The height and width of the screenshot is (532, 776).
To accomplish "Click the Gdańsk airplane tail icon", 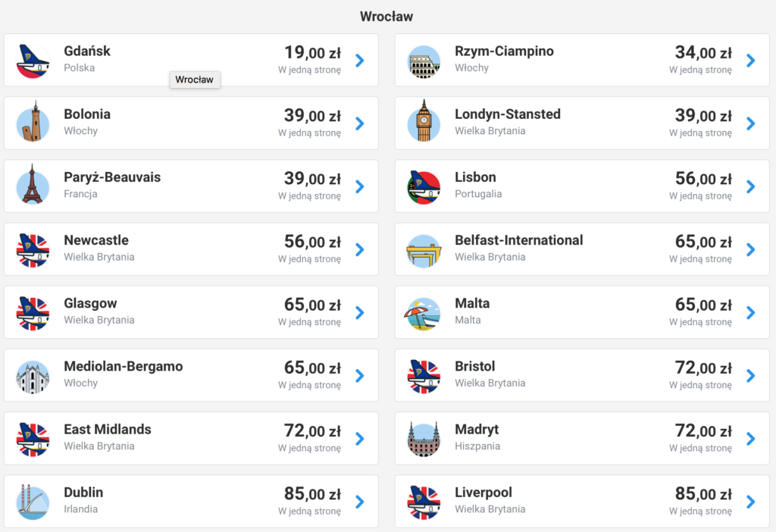I will tap(33, 61).
